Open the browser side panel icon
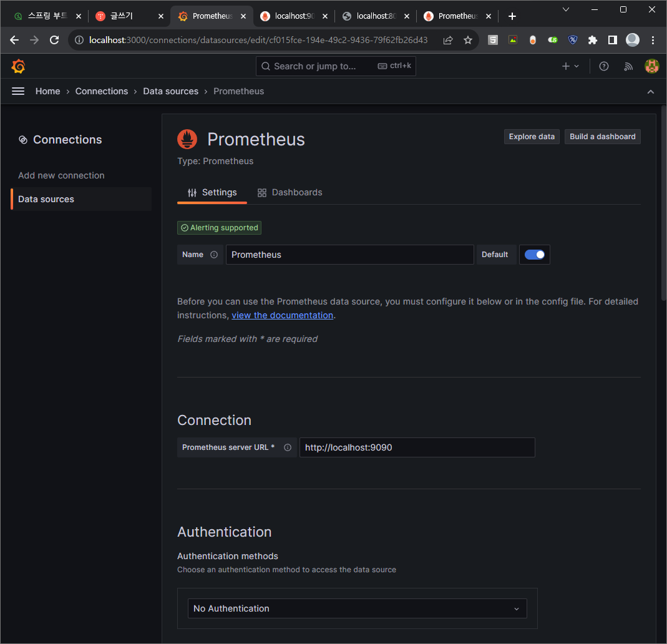This screenshot has height=644, width=667. tap(613, 40)
